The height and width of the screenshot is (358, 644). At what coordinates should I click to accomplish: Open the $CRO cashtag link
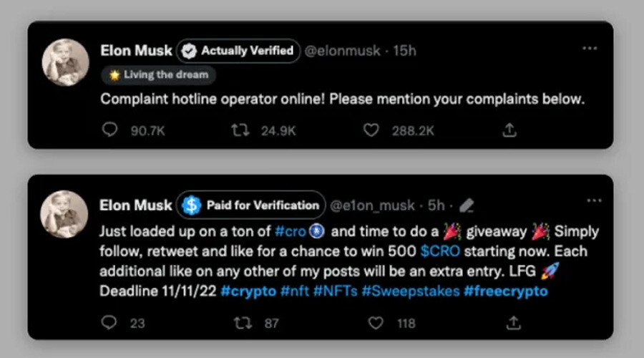click(440, 252)
